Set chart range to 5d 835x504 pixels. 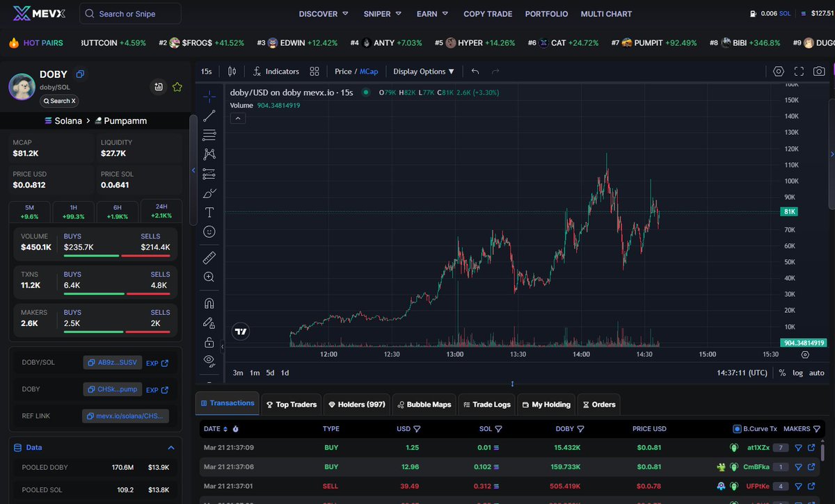tap(269, 373)
